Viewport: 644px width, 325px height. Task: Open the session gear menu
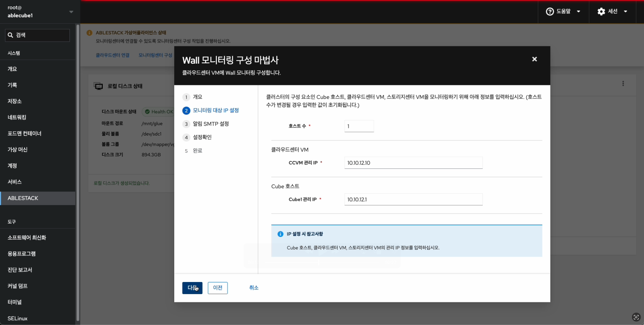pyautogui.click(x=601, y=12)
